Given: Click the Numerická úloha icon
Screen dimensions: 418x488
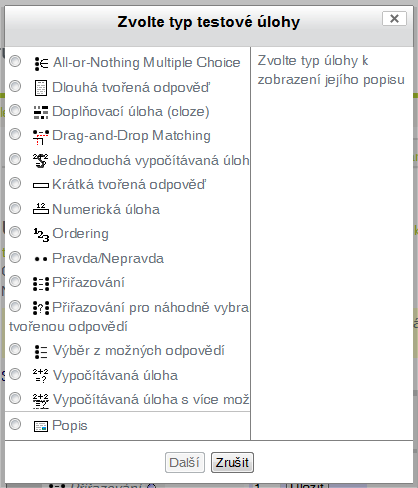Looking at the screenshot, I should click(41, 209).
